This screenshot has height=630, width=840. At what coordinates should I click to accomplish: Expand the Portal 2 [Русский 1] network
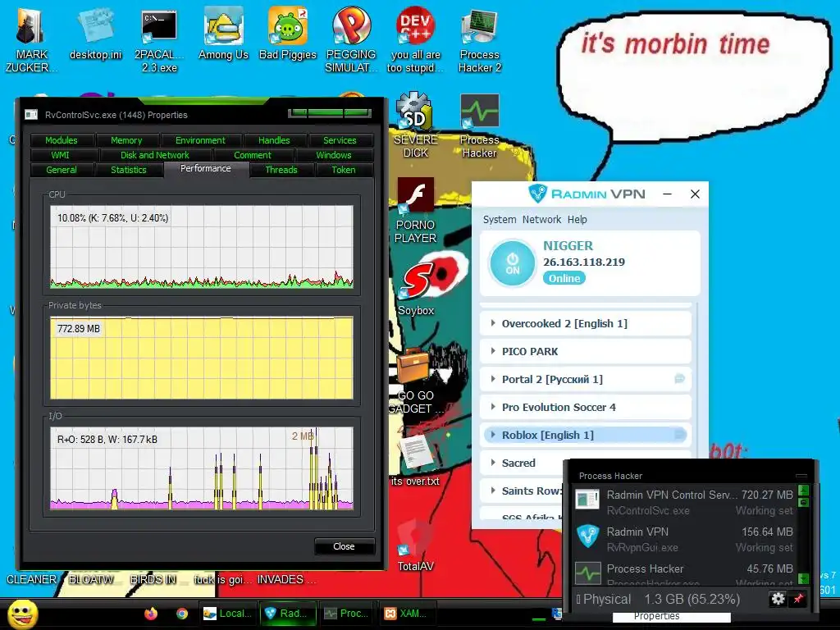click(x=493, y=379)
